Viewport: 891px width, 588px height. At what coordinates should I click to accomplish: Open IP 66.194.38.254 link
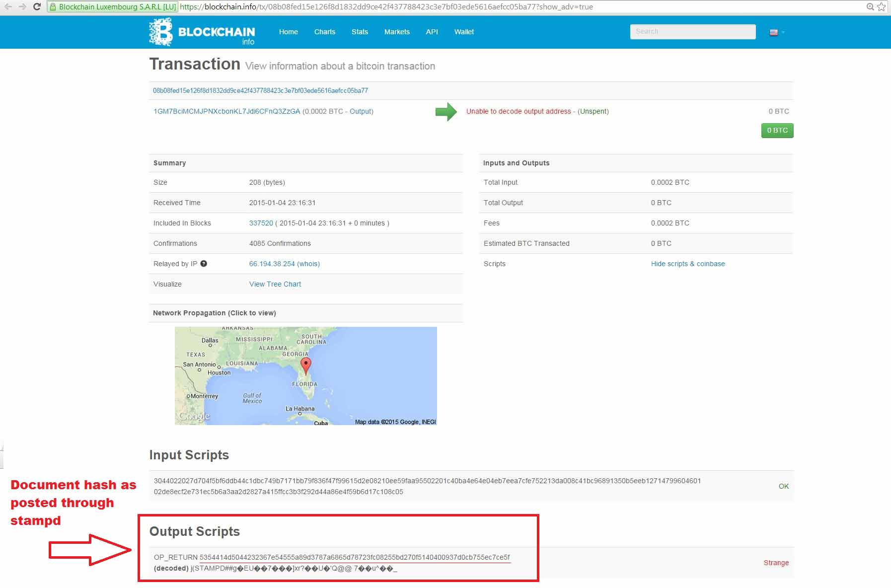(x=272, y=264)
